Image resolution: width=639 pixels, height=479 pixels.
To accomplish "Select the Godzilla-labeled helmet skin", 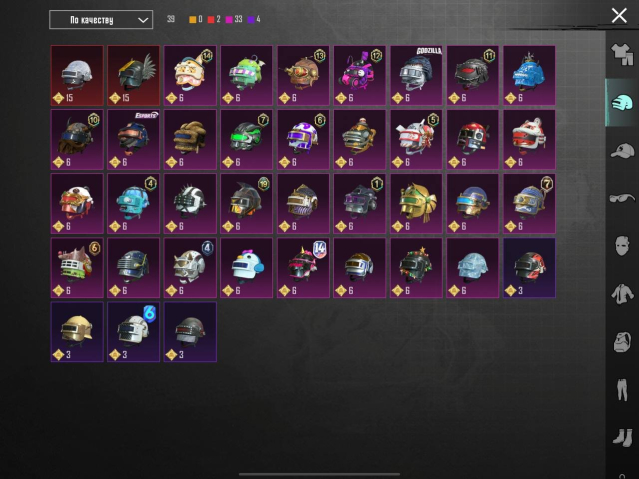I will 416,75.
